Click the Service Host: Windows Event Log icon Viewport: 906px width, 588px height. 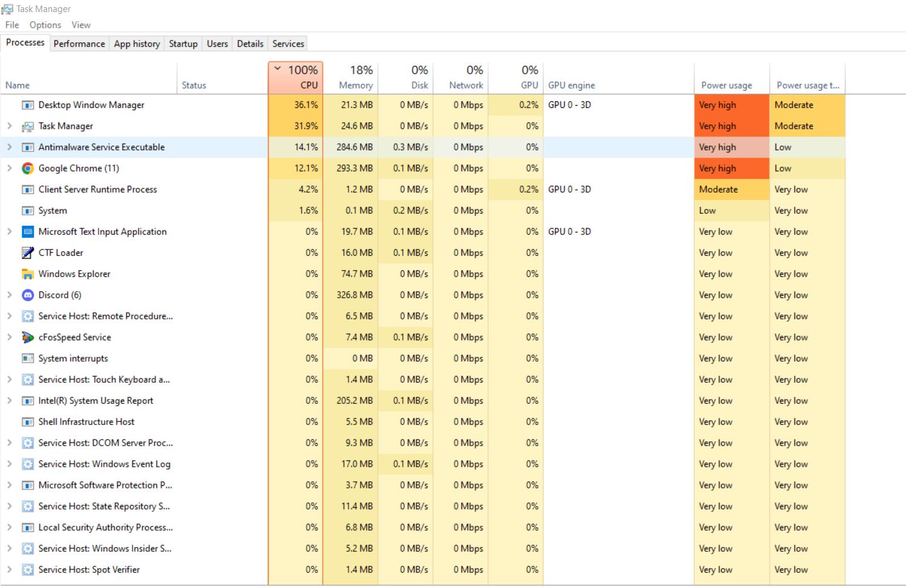(28, 464)
